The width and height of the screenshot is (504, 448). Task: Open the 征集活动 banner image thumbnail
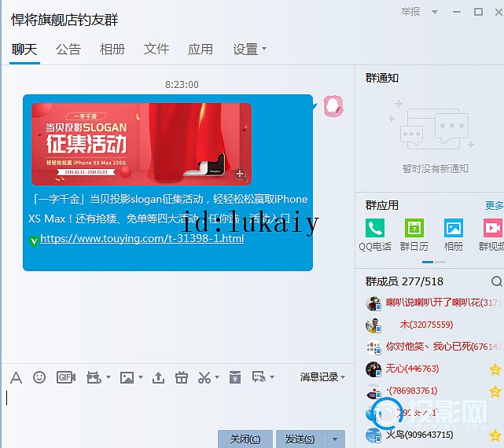(142, 144)
